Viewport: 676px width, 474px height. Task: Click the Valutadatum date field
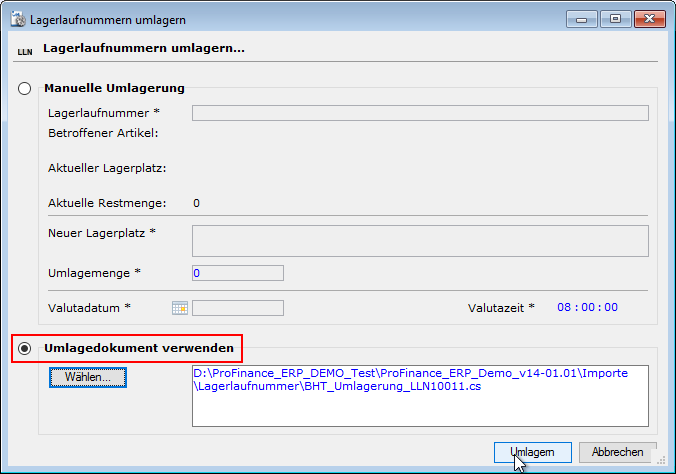[238, 308]
